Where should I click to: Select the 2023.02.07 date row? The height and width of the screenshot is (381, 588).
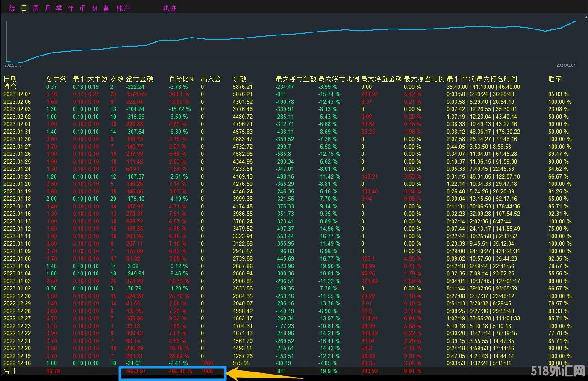click(17, 94)
